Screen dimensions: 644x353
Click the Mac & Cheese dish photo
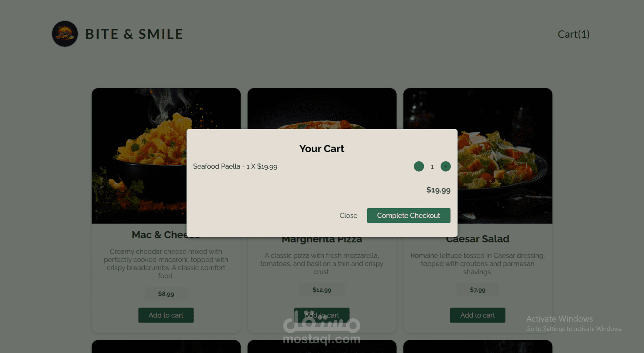coord(139,156)
